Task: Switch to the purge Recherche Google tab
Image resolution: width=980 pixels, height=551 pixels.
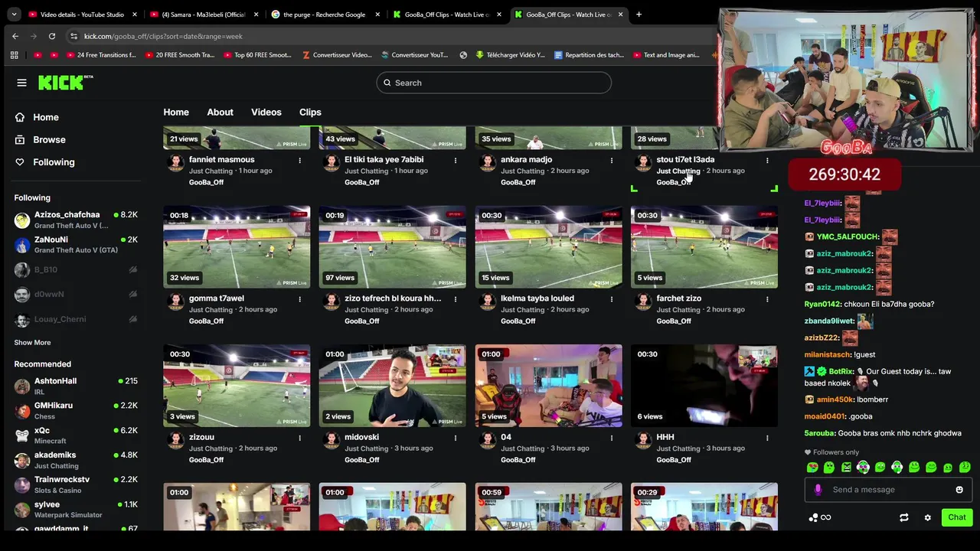Action: [x=324, y=15]
